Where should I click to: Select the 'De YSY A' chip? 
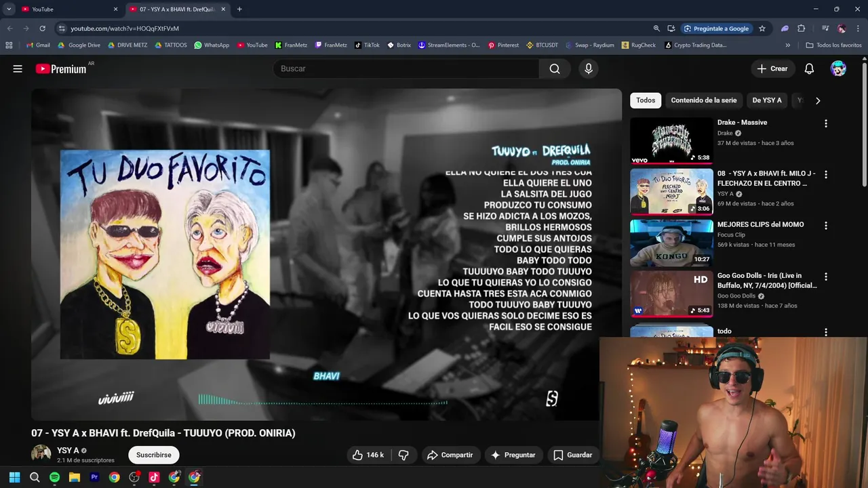(x=767, y=100)
